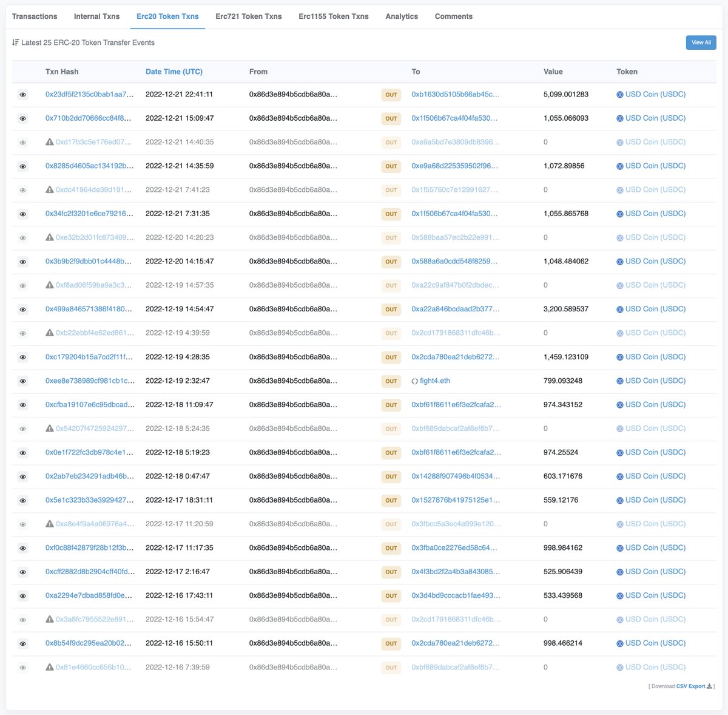728x715 pixels.
Task: Open transaction hash 0x8b54f9dc295ea20b02
Action: (x=90, y=643)
